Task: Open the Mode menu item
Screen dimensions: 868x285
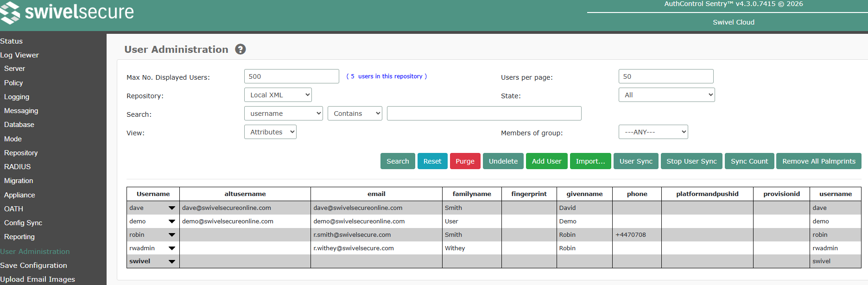Action: (x=13, y=139)
